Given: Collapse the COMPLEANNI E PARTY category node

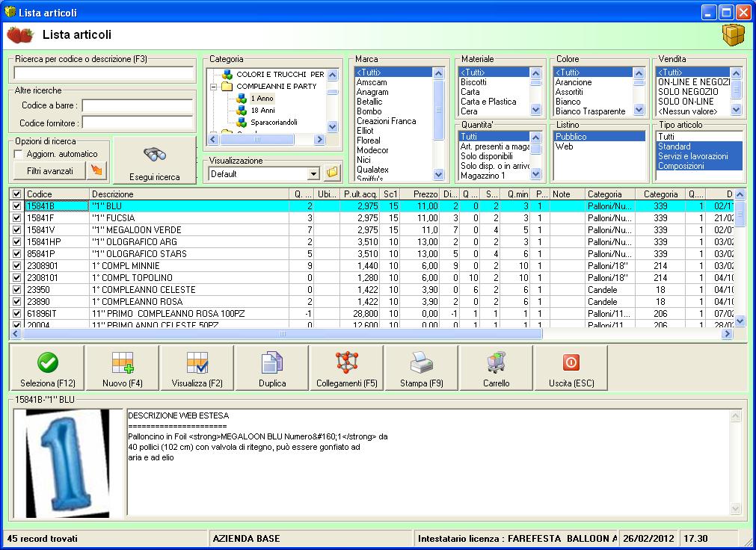Looking at the screenshot, I should tap(213, 87).
